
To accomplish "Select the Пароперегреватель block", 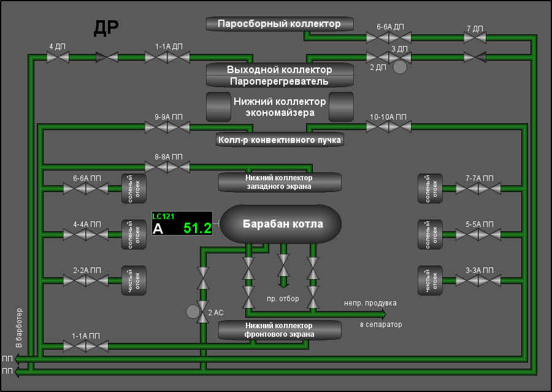I will pos(280,82).
